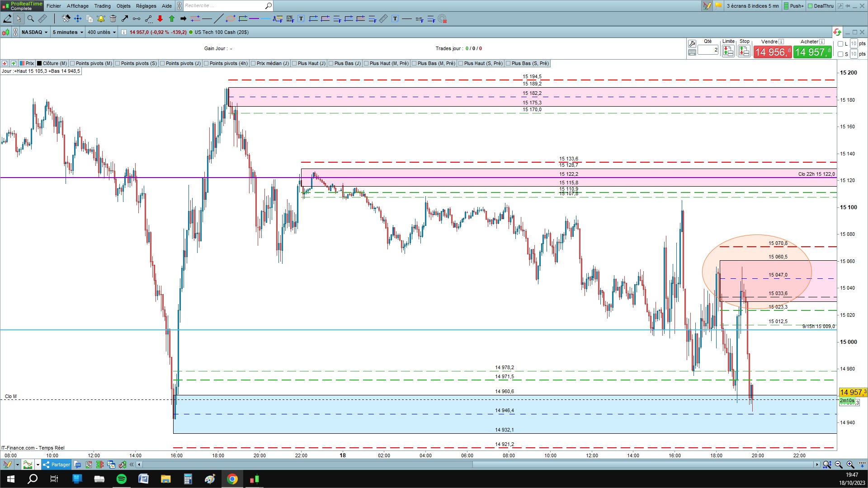Viewport: 868px width, 488px height.
Task: Open the Trading menu
Action: (102, 6)
